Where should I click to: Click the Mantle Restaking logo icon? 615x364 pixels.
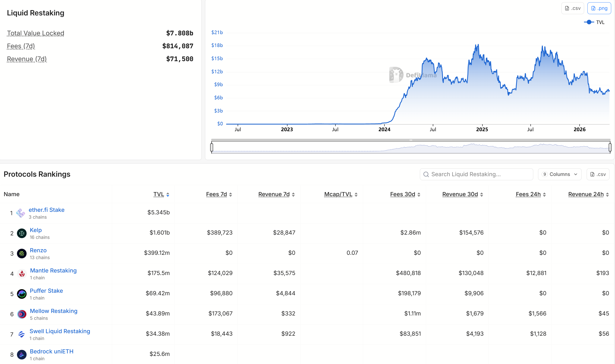coord(22,274)
